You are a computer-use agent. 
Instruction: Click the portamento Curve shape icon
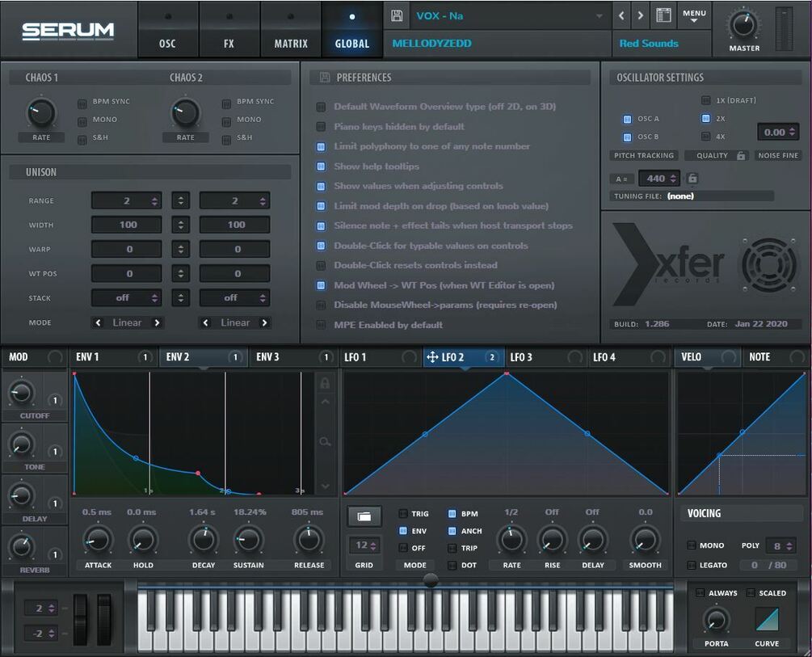pyautogui.click(x=767, y=619)
